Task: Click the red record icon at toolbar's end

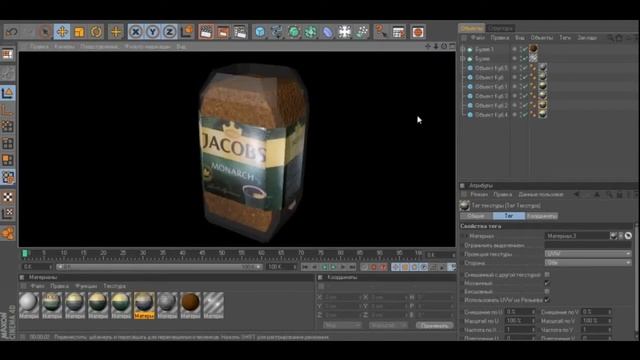Action: point(418,32)
